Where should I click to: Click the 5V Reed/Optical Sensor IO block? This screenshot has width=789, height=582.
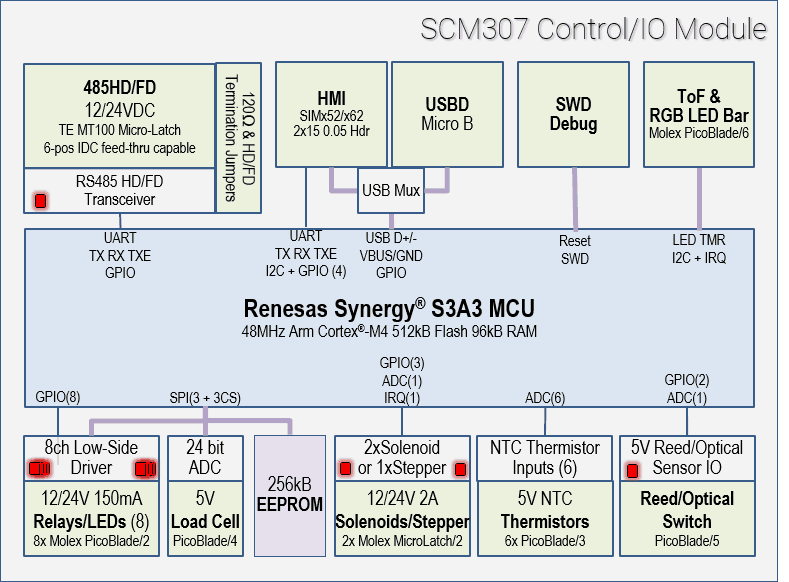687,458
